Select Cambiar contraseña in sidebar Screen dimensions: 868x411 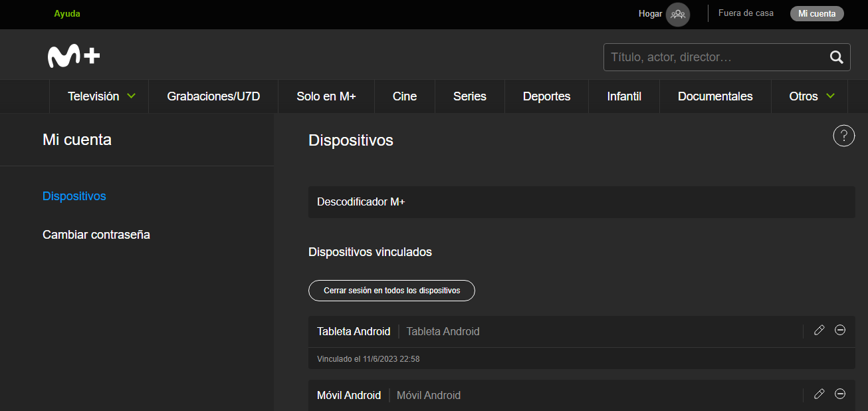click(x=96, y=235)
